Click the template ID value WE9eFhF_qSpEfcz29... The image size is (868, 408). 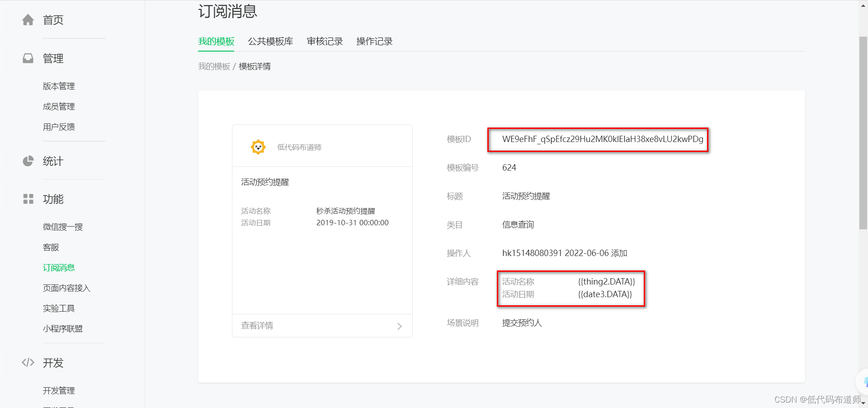click(x=603, y=139)
